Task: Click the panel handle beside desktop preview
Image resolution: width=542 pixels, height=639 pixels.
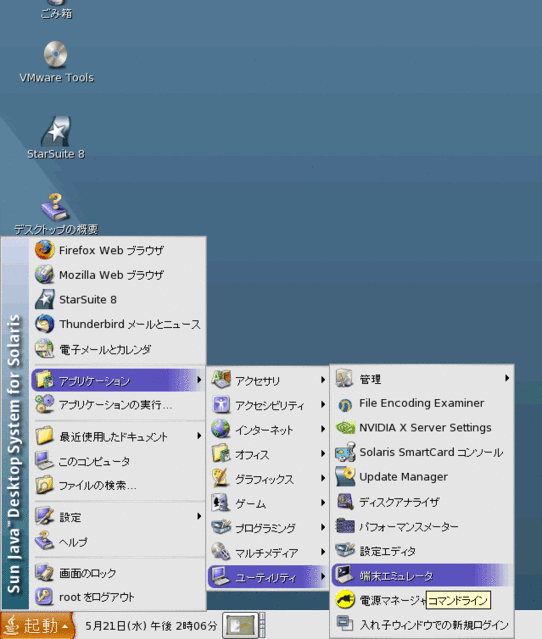Action: coord(262,625)
